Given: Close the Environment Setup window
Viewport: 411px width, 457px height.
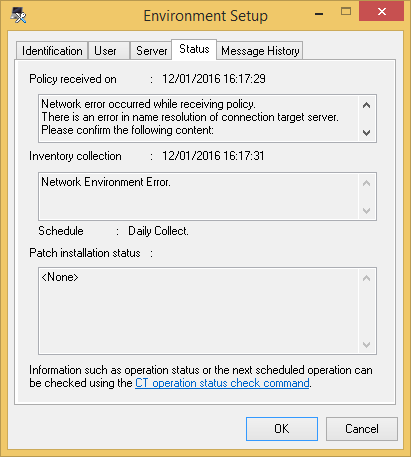Looking at the screenshot, I should [382, 11].
